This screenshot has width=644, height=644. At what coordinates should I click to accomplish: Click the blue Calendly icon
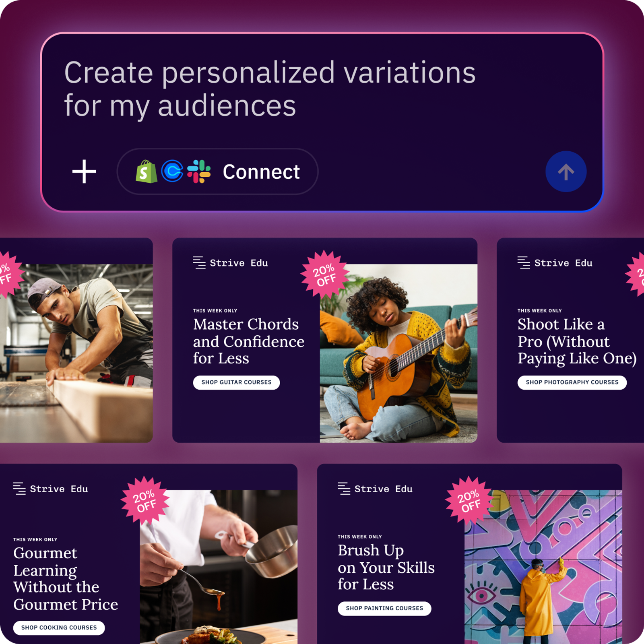pos(172,171)
